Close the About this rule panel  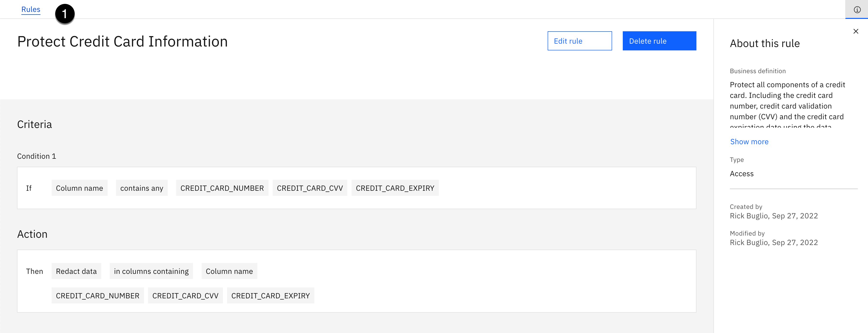856,31
